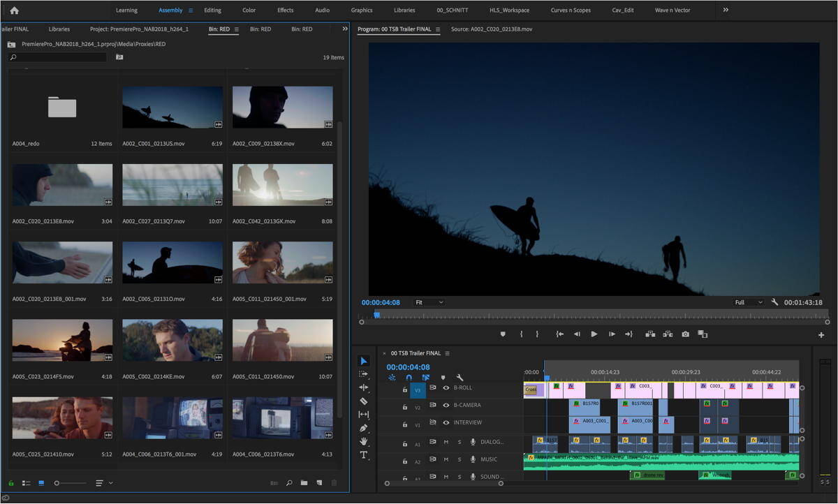Select the Selection arrow tool
838x504 pixels.
point(364,361)
